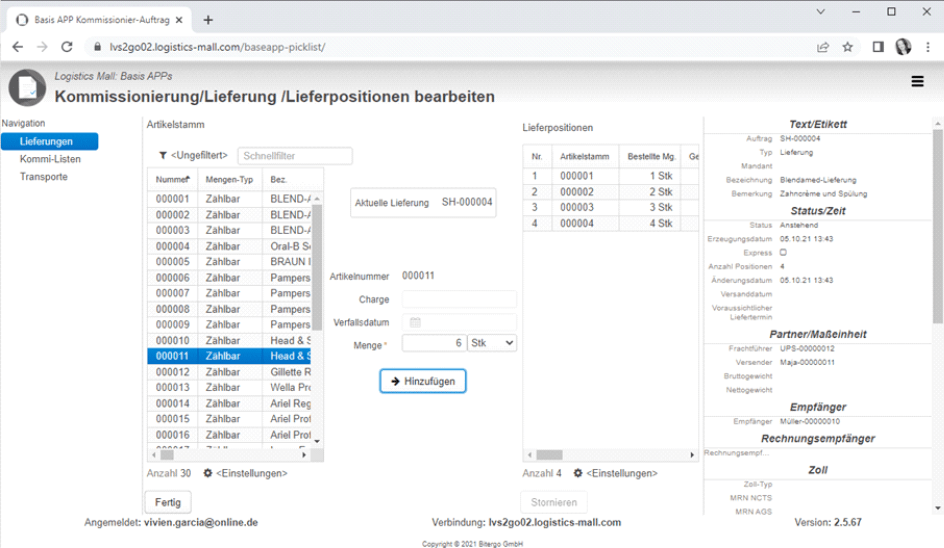
Task: Click the Stornieren button
Action: (554, 502)
